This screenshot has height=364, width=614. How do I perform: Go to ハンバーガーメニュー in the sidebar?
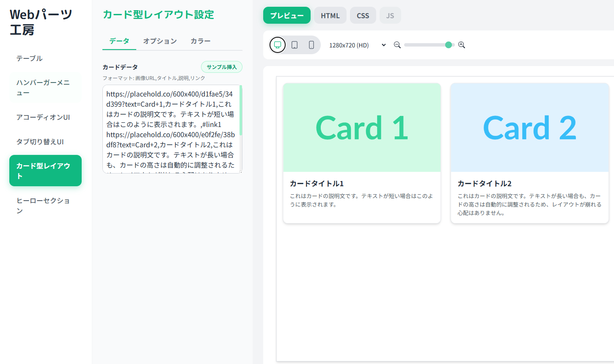coord(43,88)
